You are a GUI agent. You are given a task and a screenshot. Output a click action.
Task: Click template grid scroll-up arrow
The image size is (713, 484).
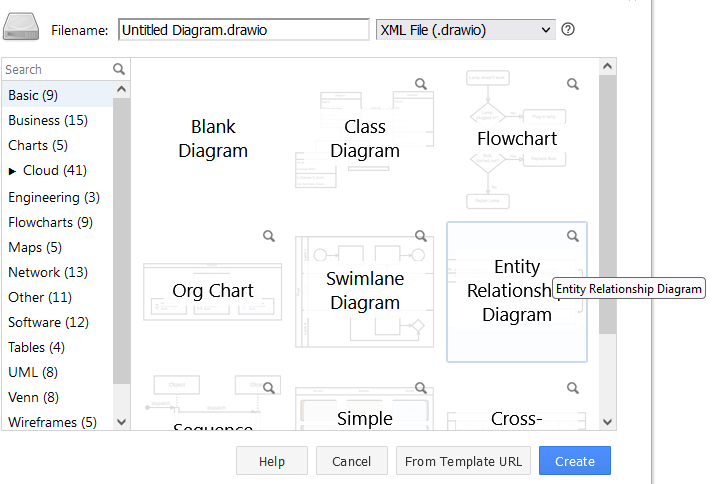click(608, 66)
